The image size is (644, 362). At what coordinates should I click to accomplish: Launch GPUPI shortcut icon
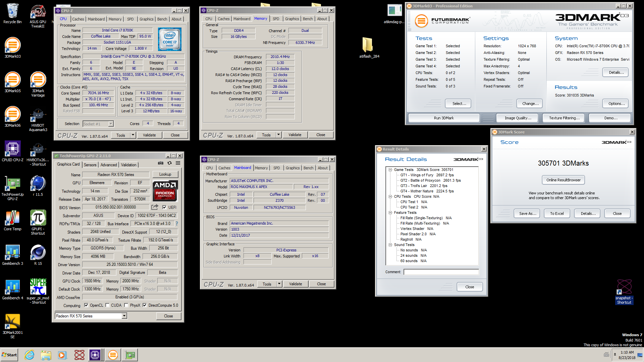tap(38, 223)
